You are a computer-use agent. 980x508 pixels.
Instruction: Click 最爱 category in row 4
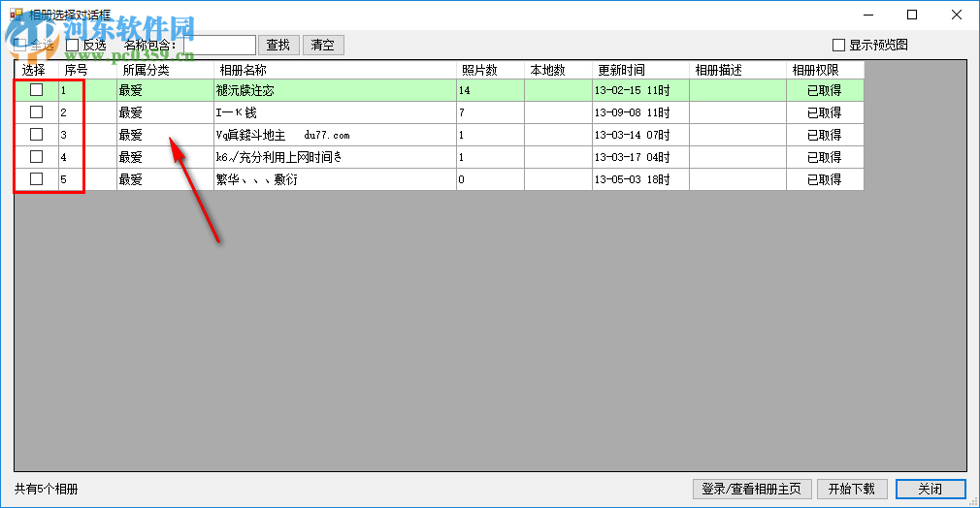coord(165,157)
